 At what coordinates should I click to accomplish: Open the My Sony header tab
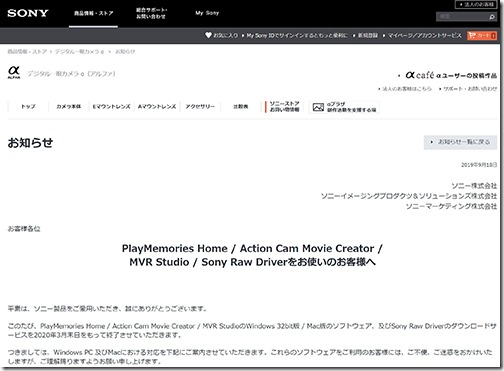click(207, 13)
